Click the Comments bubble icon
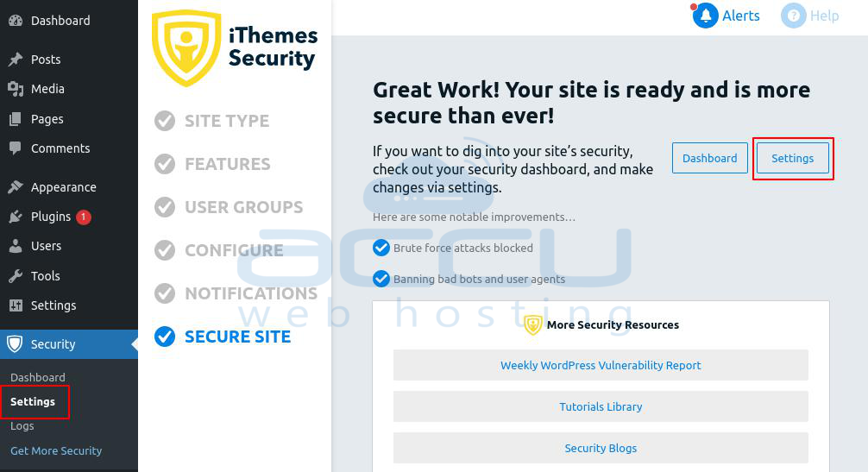 coord(16,148)
